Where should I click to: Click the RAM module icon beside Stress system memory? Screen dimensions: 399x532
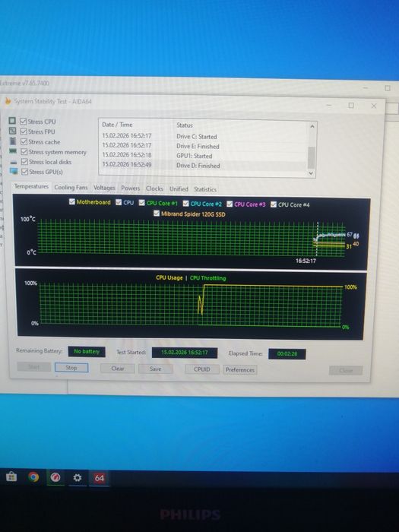(13, 151)
